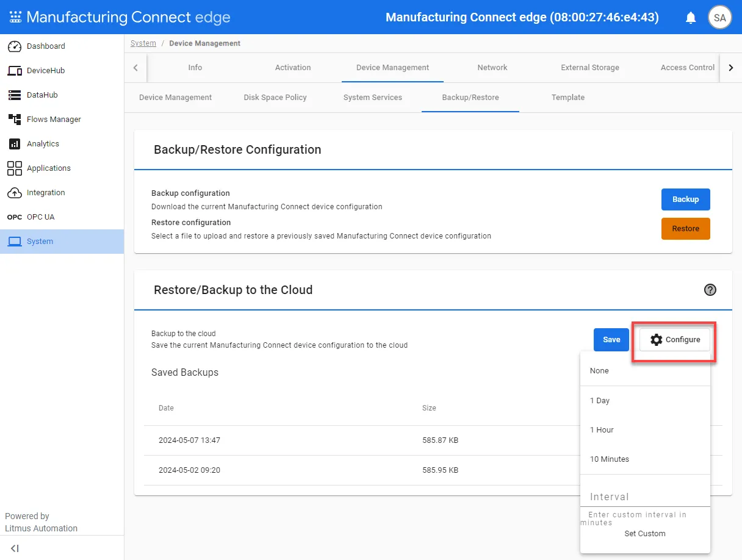Screen dimensions: 742x560
Task: Click the Applications grid icon
Action: coord(15,168)
